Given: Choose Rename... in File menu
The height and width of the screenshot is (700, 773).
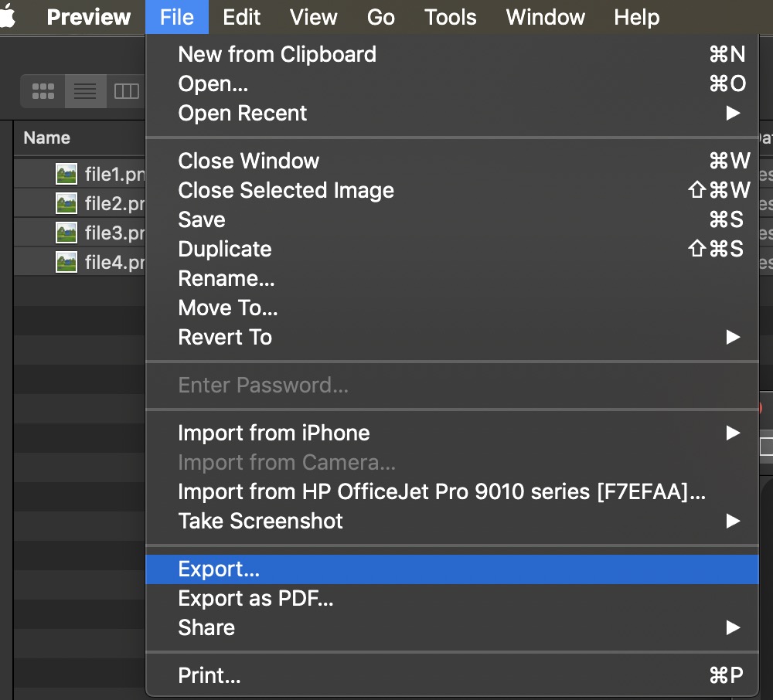Looking at the screenshot, I should [x=452, y=278].
